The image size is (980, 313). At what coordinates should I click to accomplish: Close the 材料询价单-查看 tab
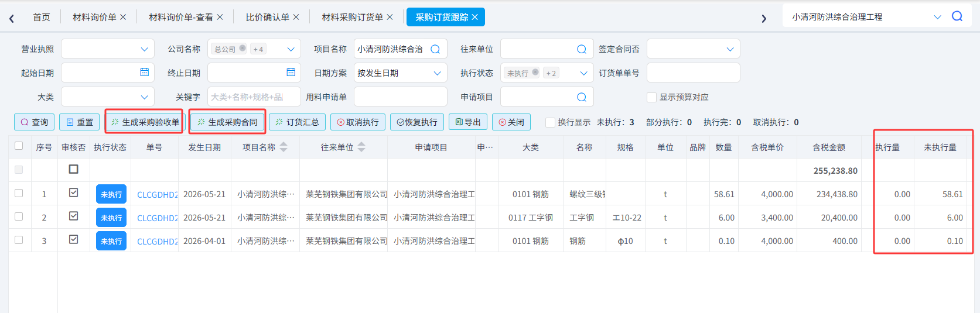pos(220,17)
